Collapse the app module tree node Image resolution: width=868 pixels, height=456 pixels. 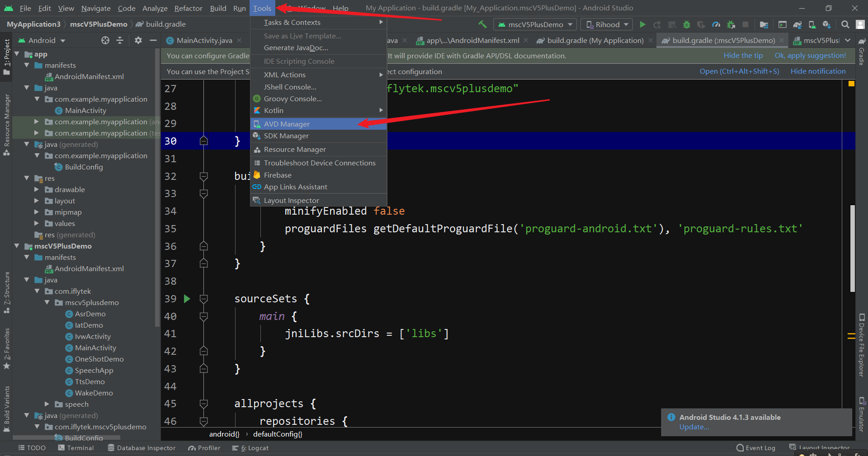coord(17,54)
